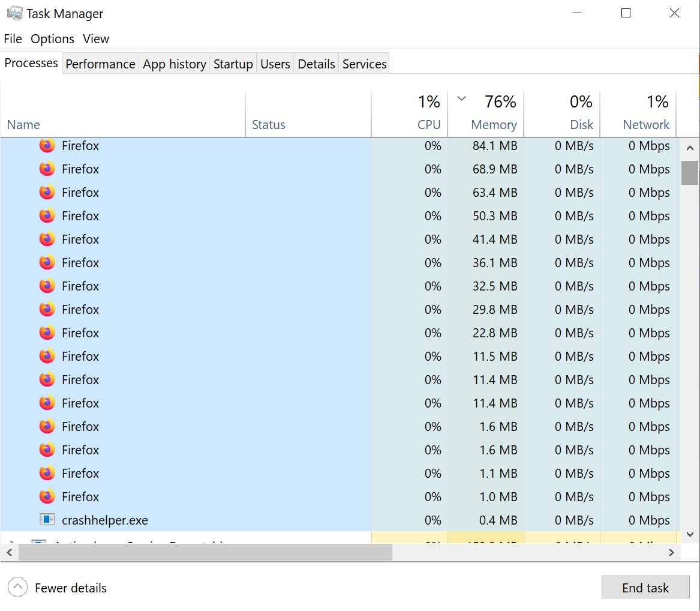Open the Startup tab
Screen dimensions: 700x611
pos(233,64)
